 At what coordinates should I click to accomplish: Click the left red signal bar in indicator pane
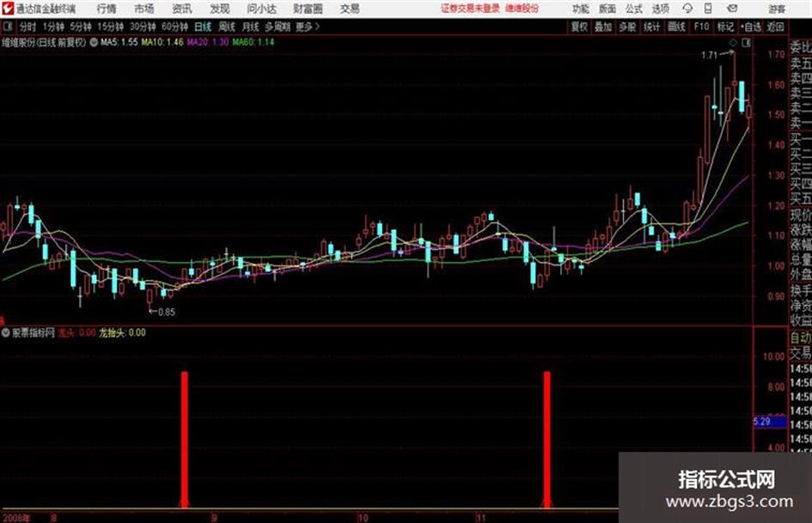[185, 439]
